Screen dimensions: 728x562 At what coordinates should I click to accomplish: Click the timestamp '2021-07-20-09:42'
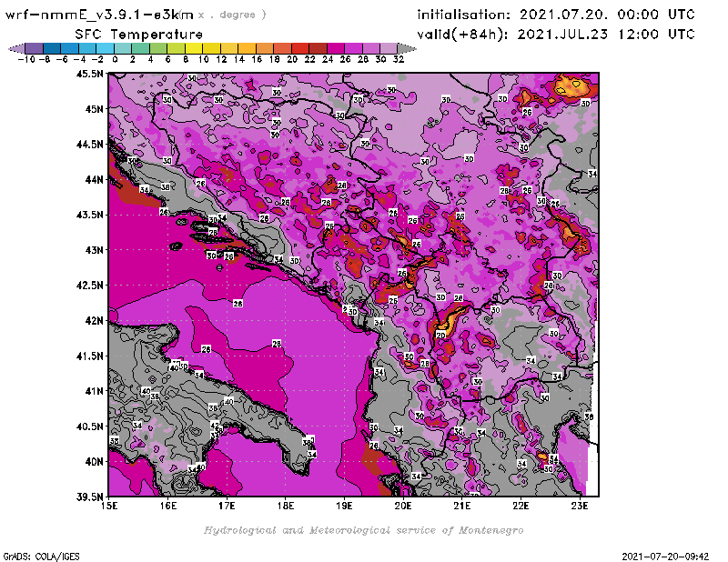tap(665, 557)
